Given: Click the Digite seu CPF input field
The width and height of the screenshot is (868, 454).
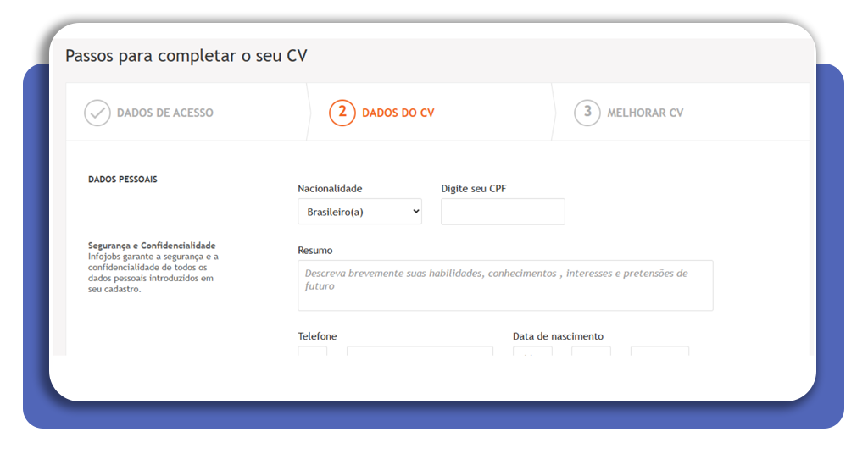Looking at the screenshot, I should (x=503, y=212).
